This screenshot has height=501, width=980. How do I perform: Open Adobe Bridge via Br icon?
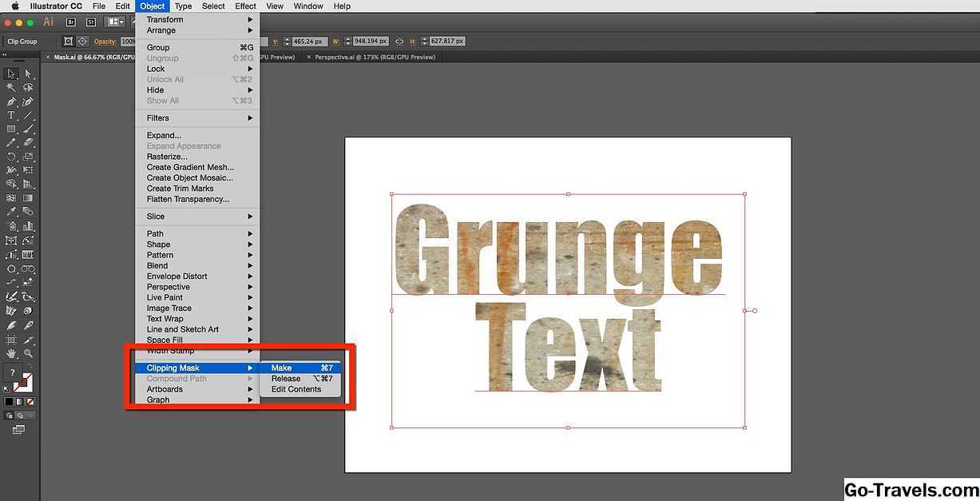(x=71, y=22)
